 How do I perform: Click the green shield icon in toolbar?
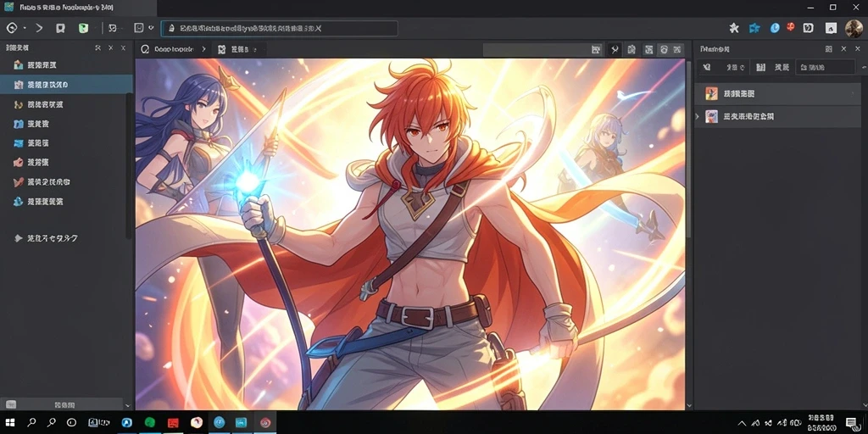(x=83, y=28)
